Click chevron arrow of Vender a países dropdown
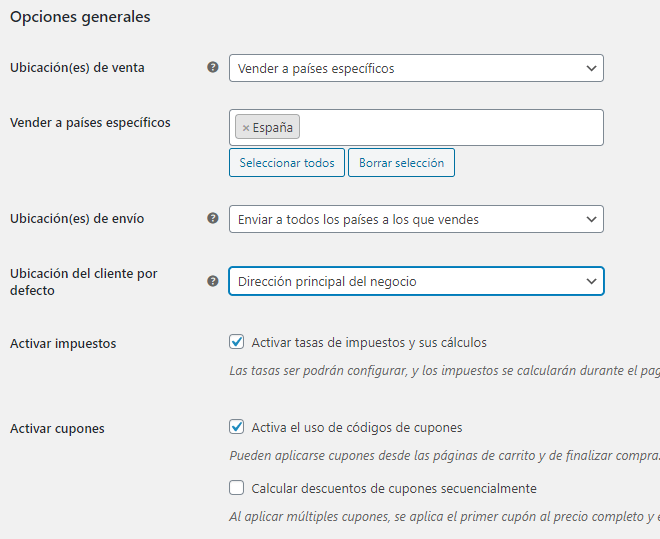This screenshot has width=660, height=539. pos(590,68)
